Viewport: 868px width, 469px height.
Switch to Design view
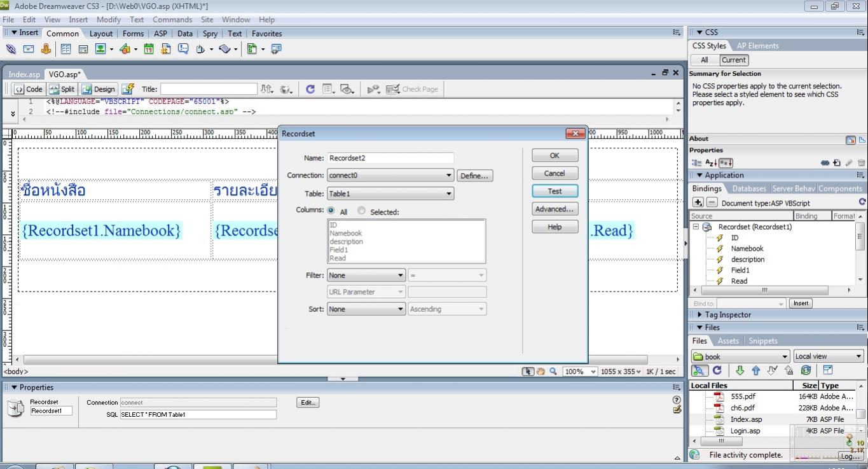point(99,89)
